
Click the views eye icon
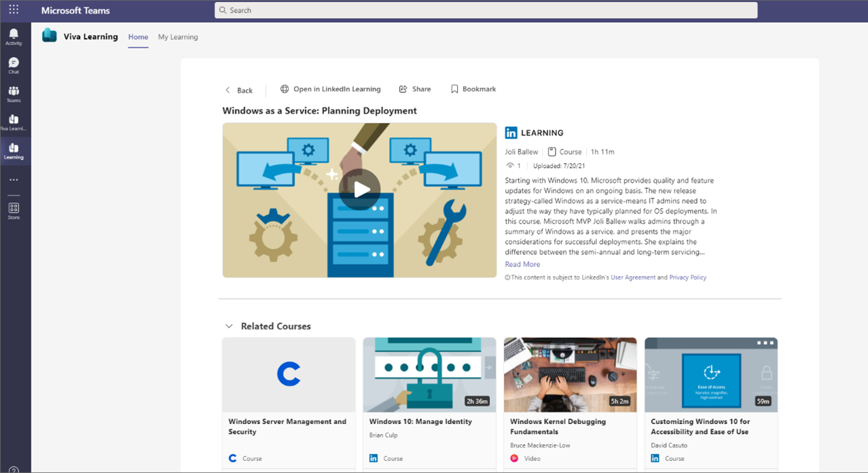[510, 166]
